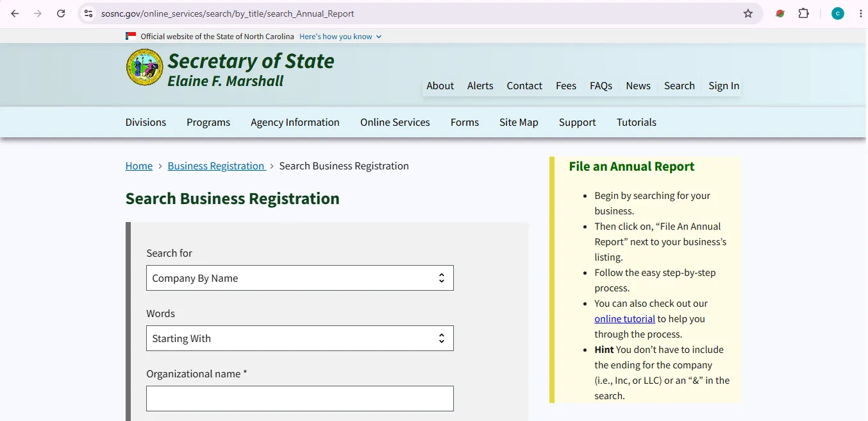
Task: Open the Tutorials navigation item
Action: (x=637, y=122)
